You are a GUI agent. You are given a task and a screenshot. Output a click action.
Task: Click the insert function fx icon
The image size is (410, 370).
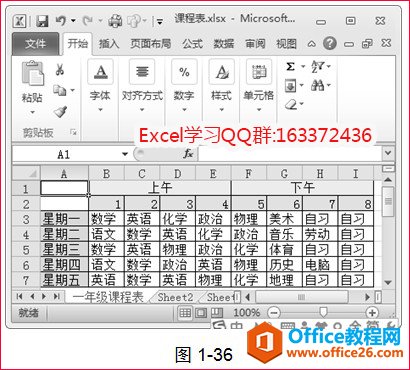pyautogui.click(x=188, y=154)
